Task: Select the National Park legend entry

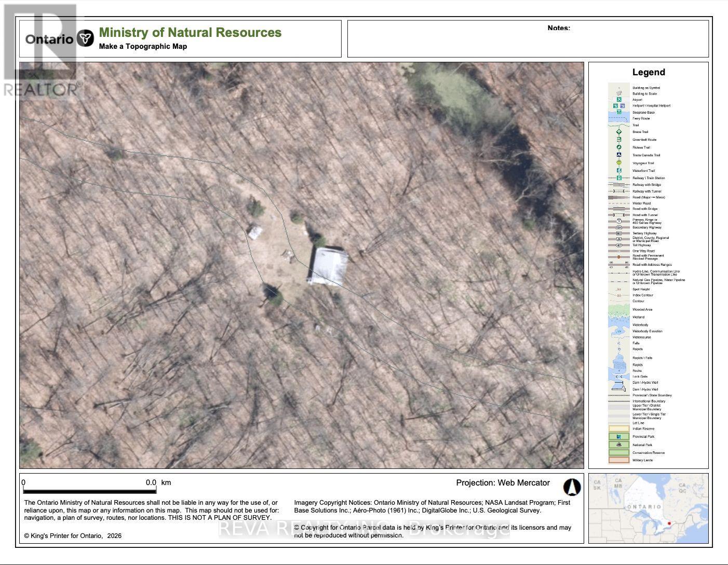Action: [x=619, y=444]
